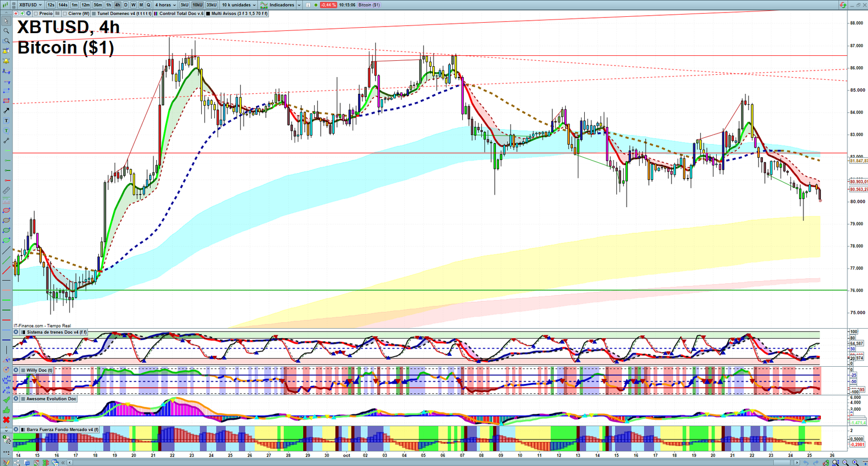Expand the 4 horas timeframe dropdown
This screenshot has height=466, width=868.
pyautogui.click(x=165, y=5)
